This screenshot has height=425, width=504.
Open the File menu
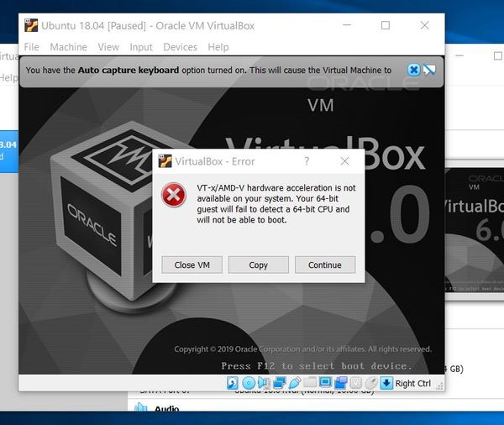pos(32,47)
